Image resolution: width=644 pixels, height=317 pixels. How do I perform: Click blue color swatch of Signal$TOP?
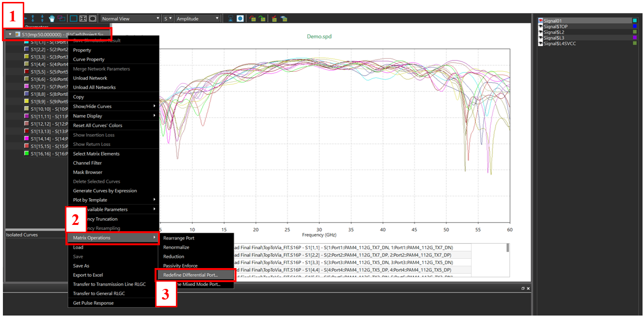tap(635, 26)
